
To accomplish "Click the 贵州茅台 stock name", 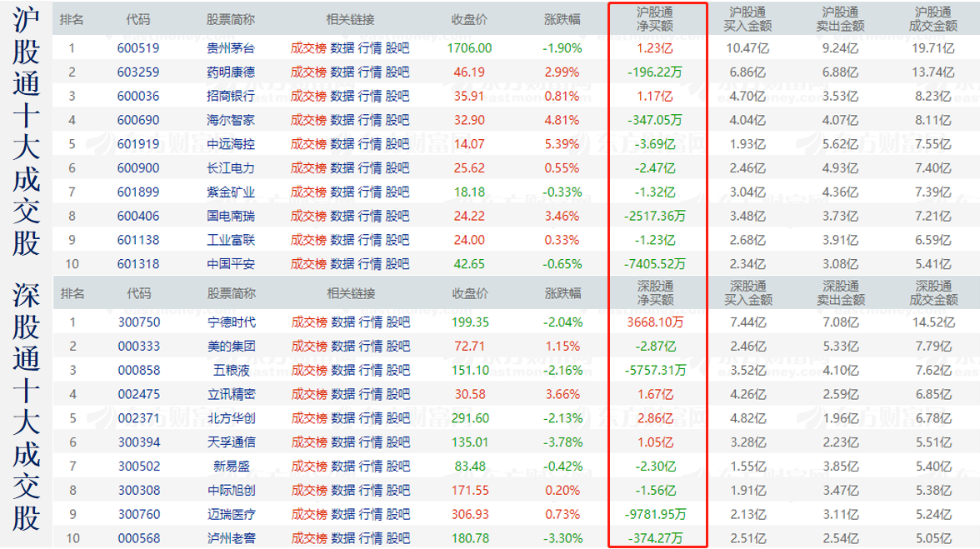I will (x=231, y=48).
